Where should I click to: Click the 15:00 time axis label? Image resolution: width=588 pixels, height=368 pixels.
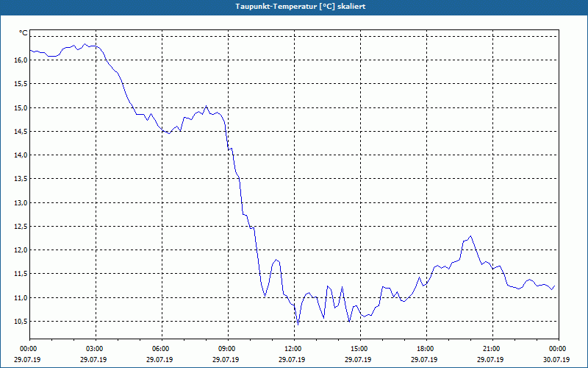(360, 349)
